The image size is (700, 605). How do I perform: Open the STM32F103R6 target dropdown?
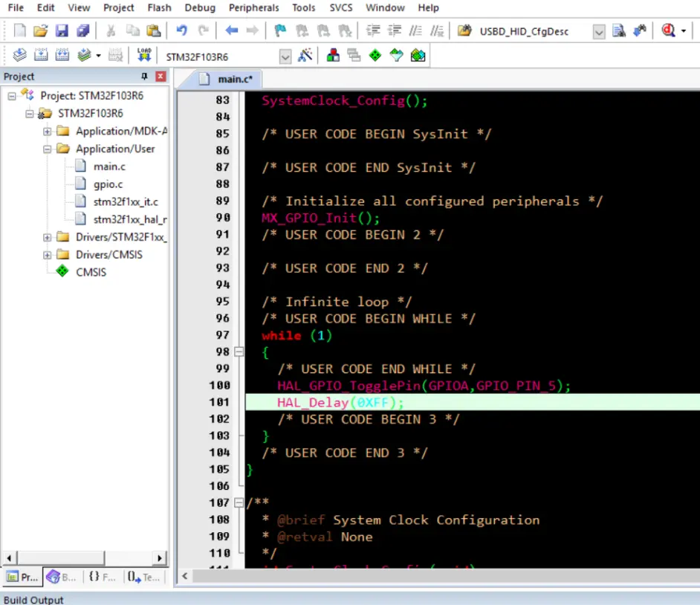285,56
